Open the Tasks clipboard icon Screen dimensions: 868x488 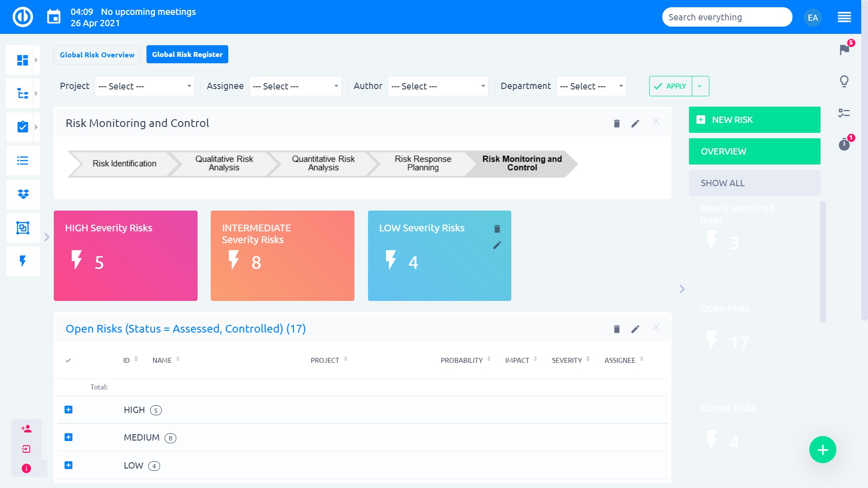pyautogui.click(x=22, y=127)
